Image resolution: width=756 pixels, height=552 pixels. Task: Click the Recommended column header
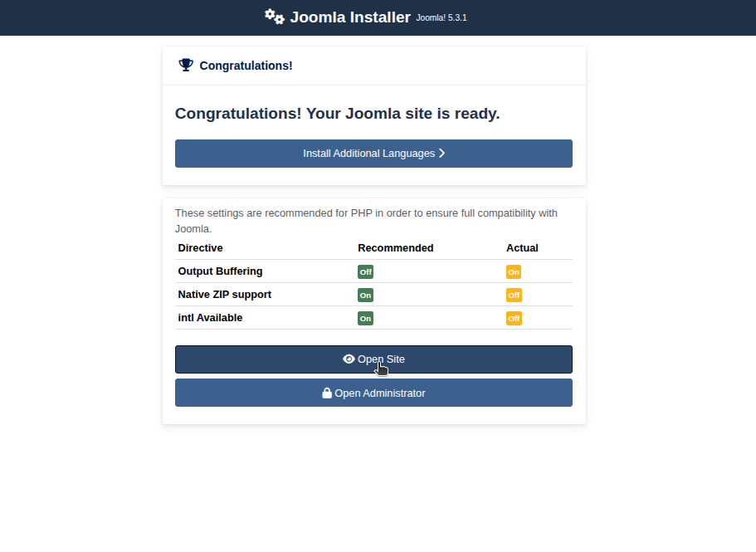[395, 248]
